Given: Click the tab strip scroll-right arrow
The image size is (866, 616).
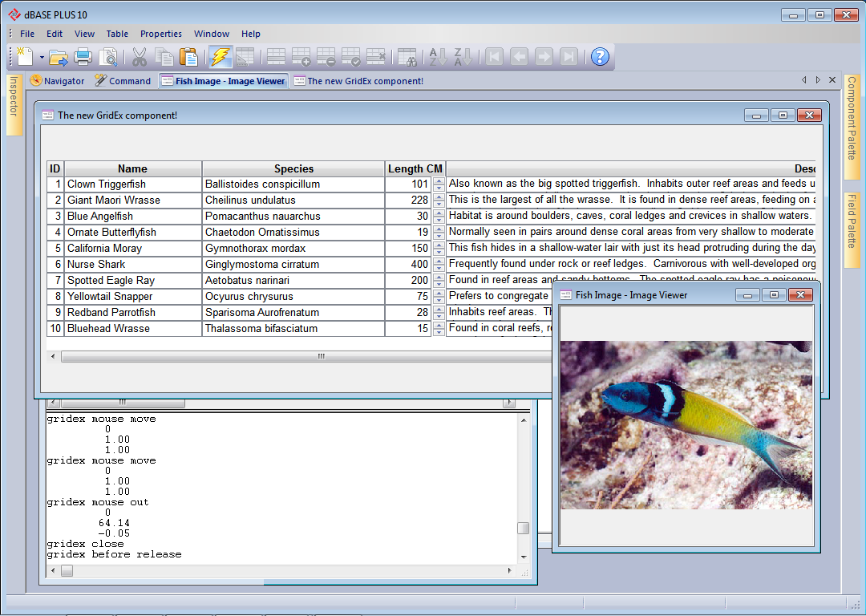Looking at the screenshot, I should 818,80.
